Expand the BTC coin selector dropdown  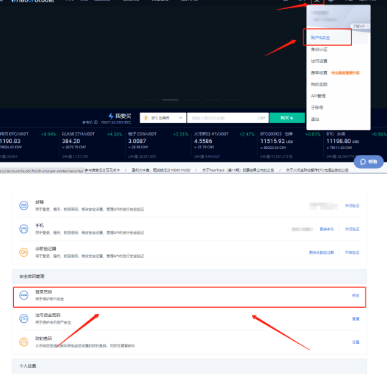click(x=163, y=118)
